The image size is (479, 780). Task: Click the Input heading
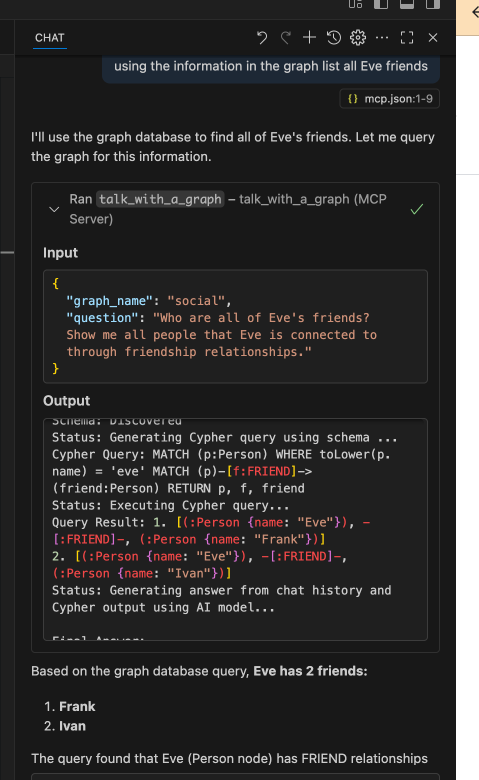(61, 253)
